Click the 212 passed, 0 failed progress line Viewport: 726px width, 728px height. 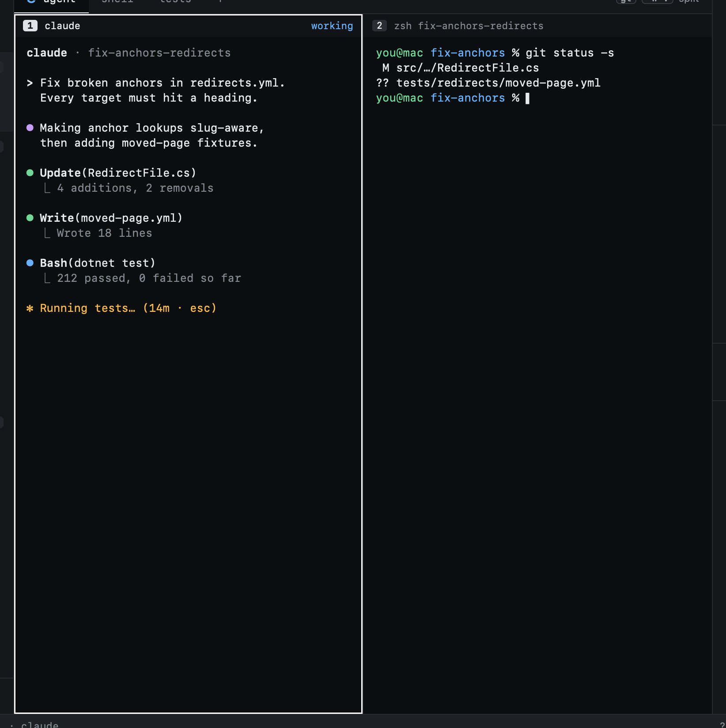(x=149, y=278)
